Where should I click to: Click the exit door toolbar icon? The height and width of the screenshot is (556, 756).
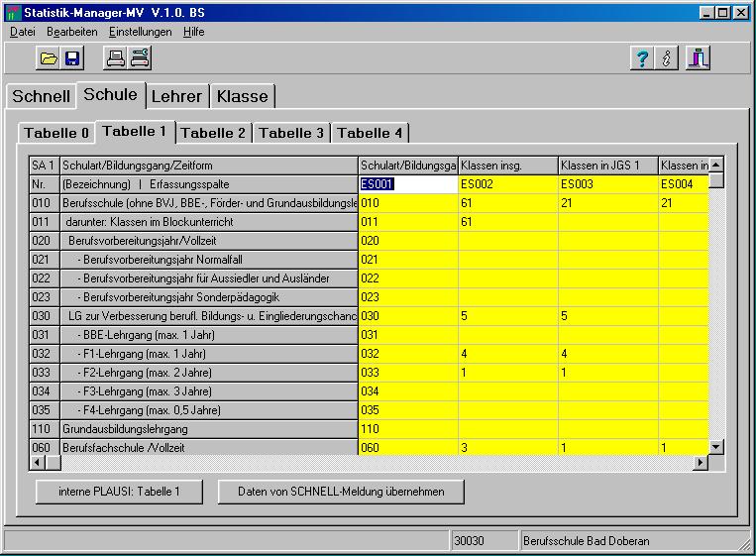point(700,58)
